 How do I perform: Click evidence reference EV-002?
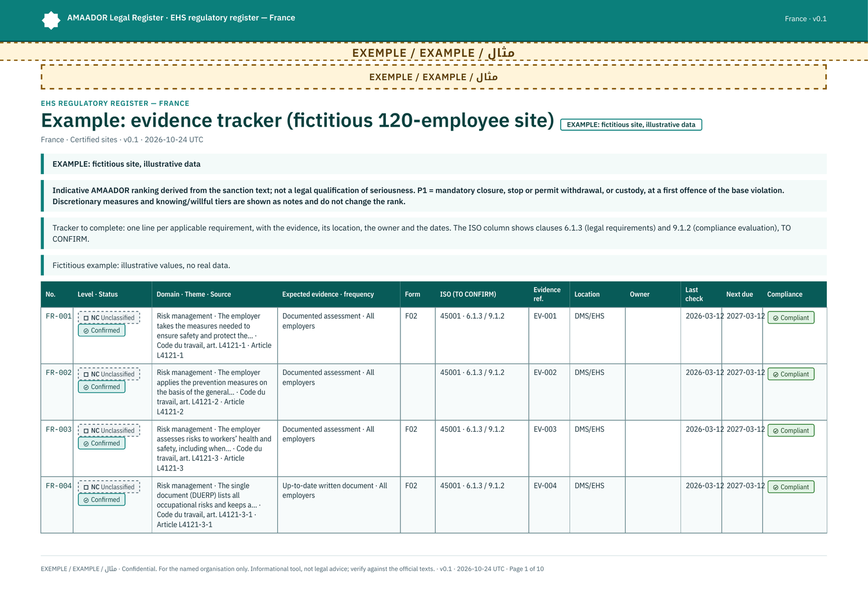(x=545, y=373)
